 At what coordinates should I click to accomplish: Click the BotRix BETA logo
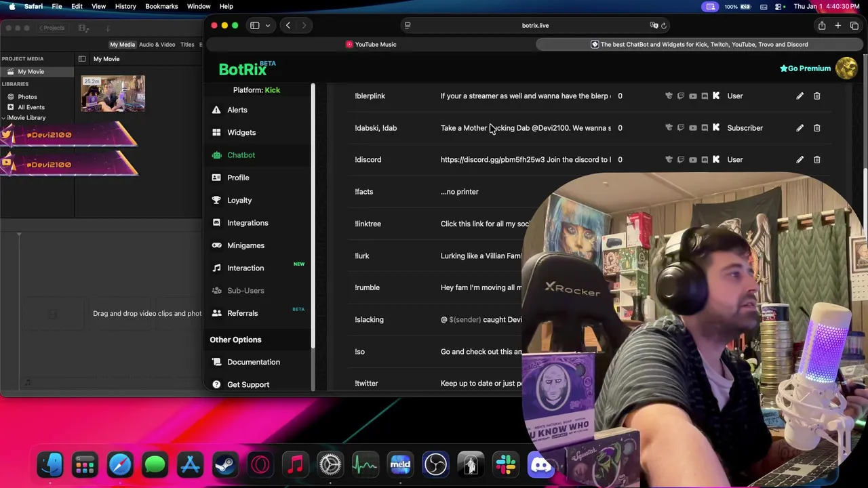[247, 68]
